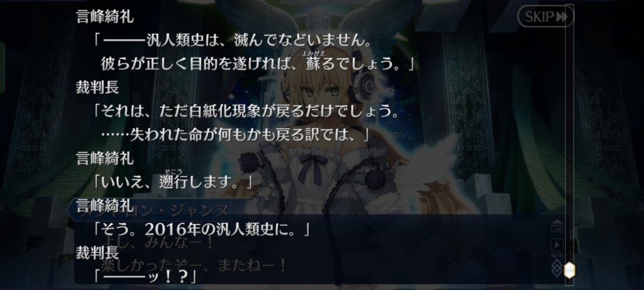Toggle AUTO play mode icon

tap(557, 248)
